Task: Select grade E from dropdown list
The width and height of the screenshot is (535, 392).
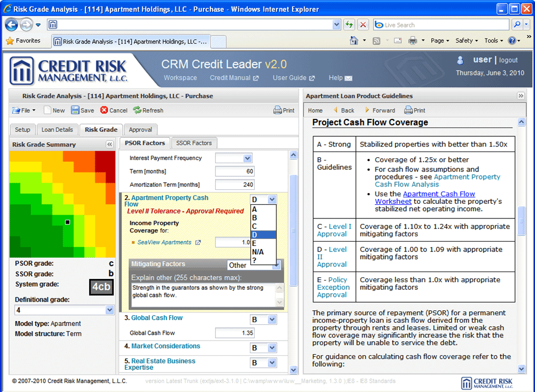Action: [x=263, y=243]
